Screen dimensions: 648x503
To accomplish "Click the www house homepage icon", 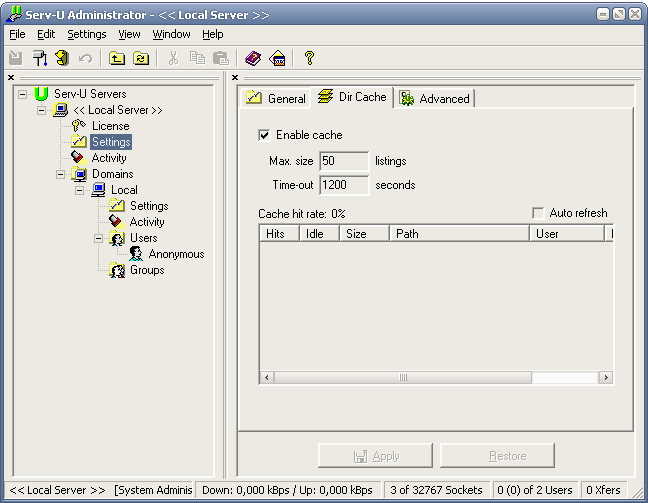I will 277,58.
